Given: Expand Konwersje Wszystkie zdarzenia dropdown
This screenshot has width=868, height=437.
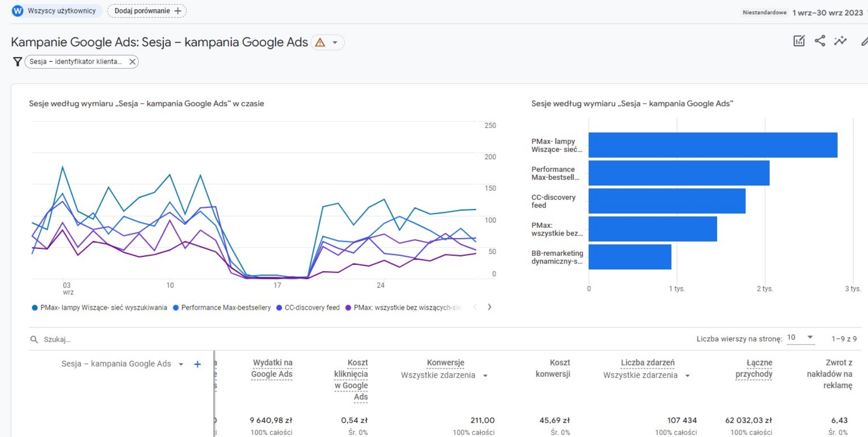Looking at the screenshot, I should [485, 376].
